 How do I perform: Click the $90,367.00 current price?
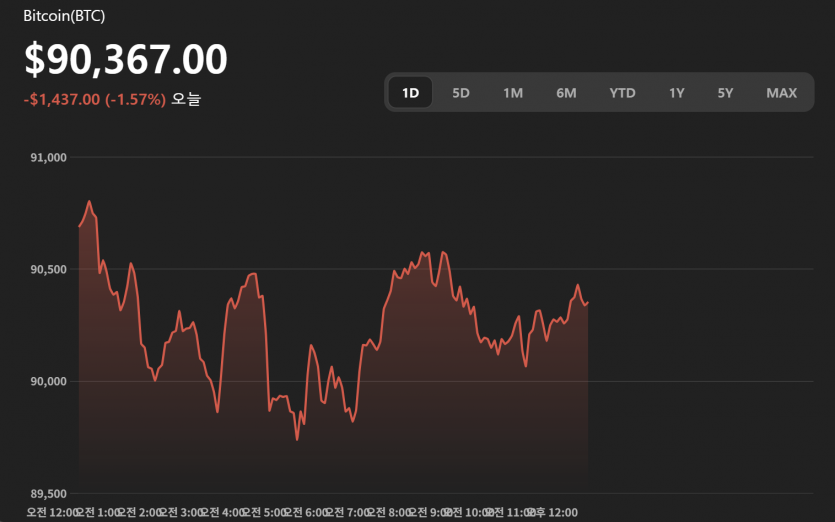(126, 60)
